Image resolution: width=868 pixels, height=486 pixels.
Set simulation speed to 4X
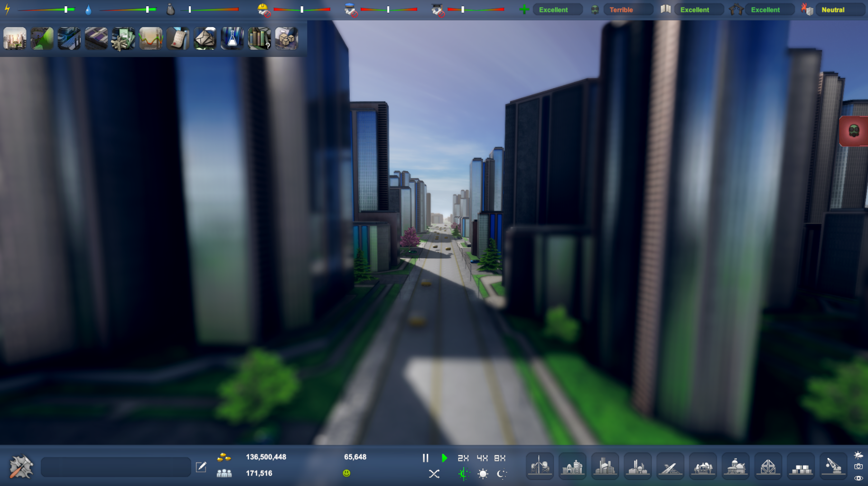tap(482, 458)
